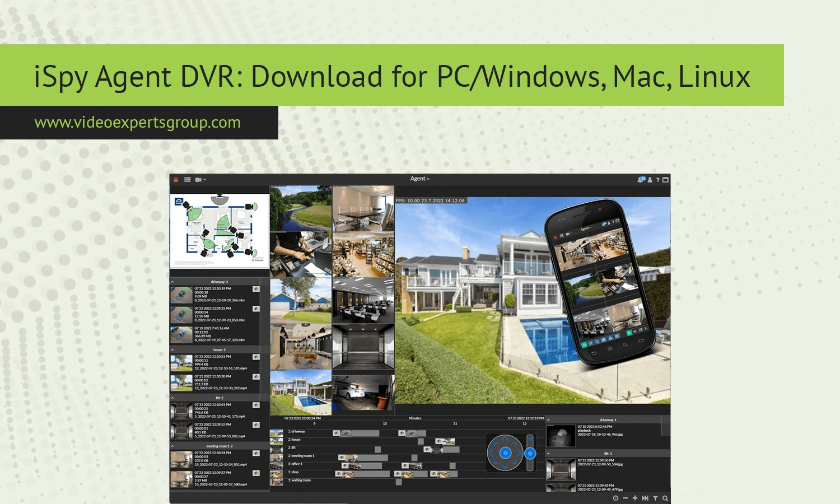Click waiting room timeline gray event block
840x504 pixels.
coord(399,482)
